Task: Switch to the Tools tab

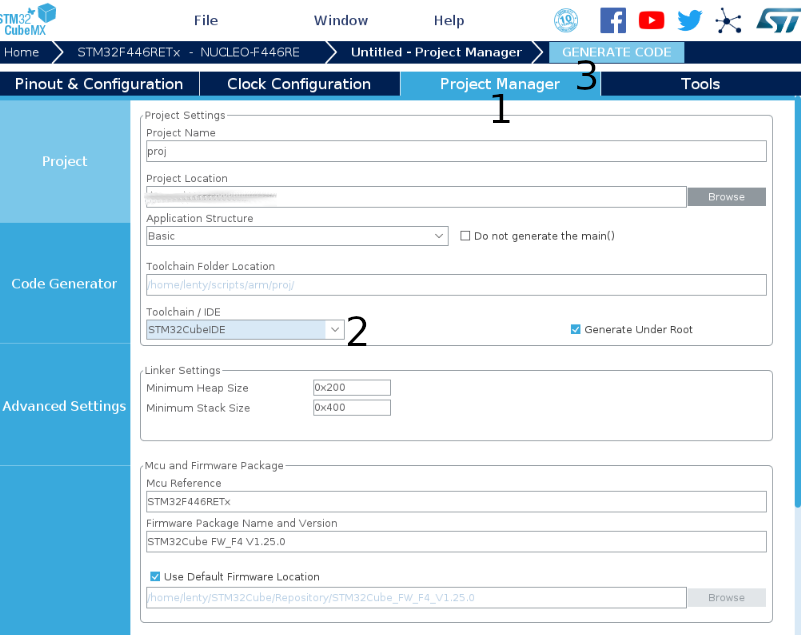Action: click(x=700, y=84)
